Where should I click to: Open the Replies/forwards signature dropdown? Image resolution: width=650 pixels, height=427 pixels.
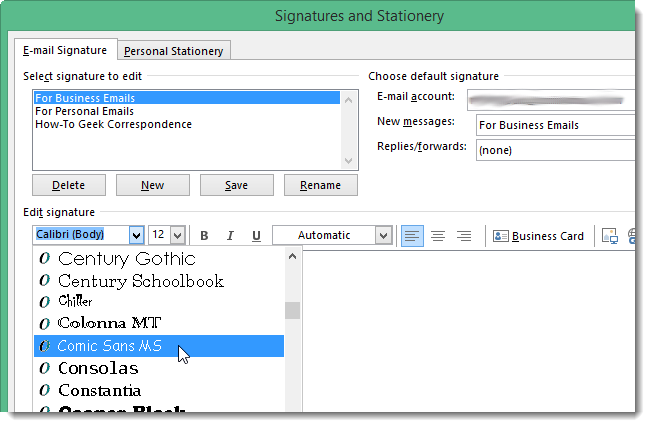(555, 150)
